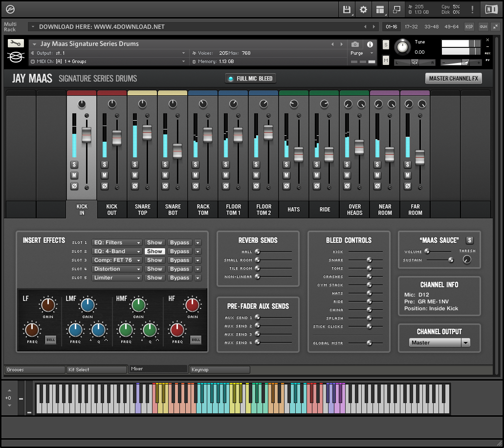The image size is (504, 448).
Task: Solo the Kick In channel
Action: point(74,165)
